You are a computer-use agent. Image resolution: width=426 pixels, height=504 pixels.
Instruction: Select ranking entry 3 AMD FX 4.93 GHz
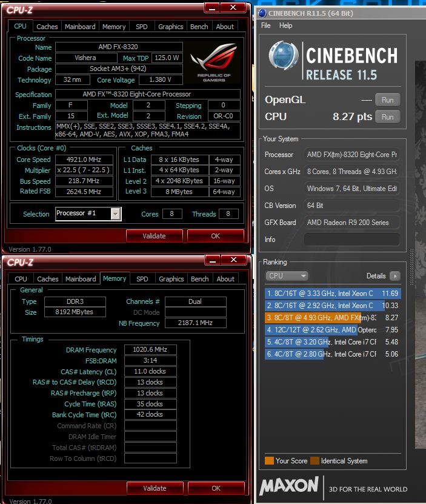[333, 318]
